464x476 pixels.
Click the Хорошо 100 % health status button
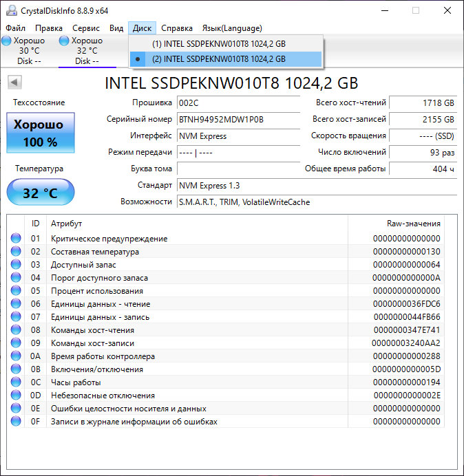tap(41, 133)
